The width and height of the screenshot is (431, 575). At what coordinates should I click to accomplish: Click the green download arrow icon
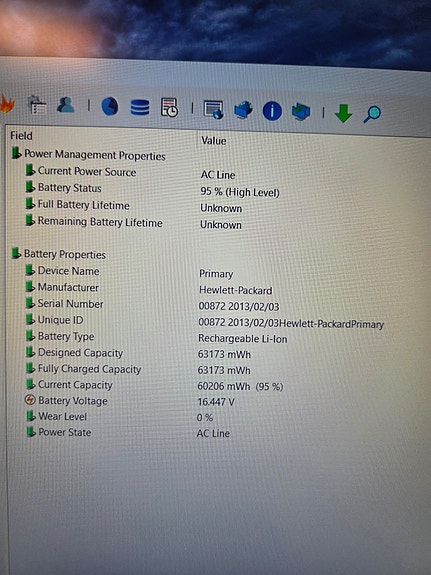click(343, 113)
